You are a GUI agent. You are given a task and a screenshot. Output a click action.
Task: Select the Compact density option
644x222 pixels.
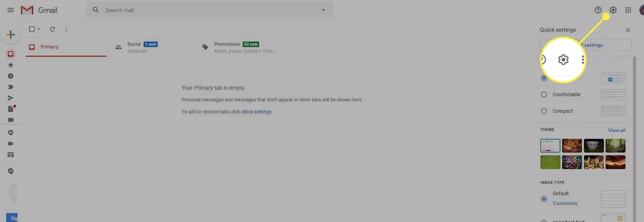tap(544, 111)
